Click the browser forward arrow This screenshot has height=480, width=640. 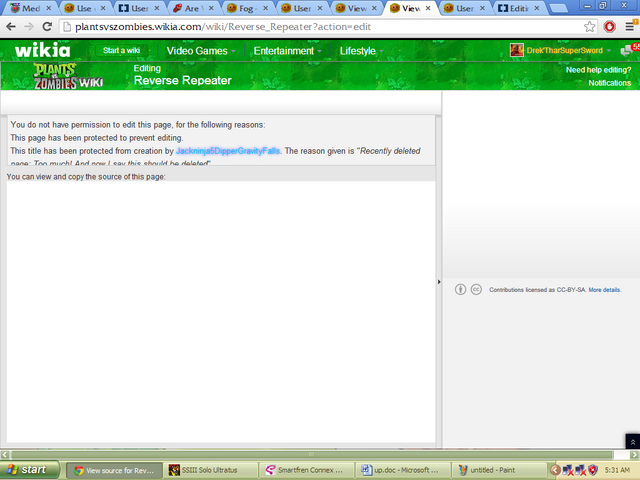[29, 27]
